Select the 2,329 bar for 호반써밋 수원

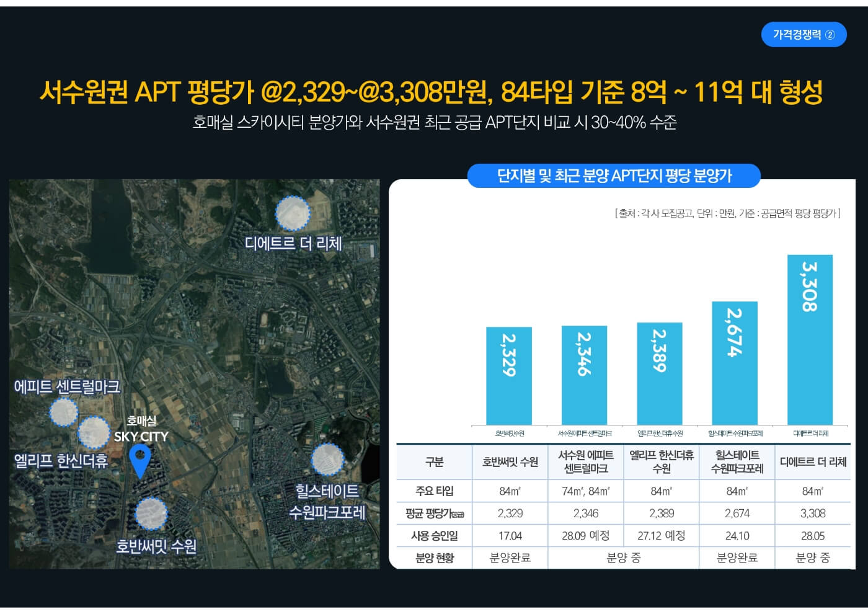tap(509, 375)
